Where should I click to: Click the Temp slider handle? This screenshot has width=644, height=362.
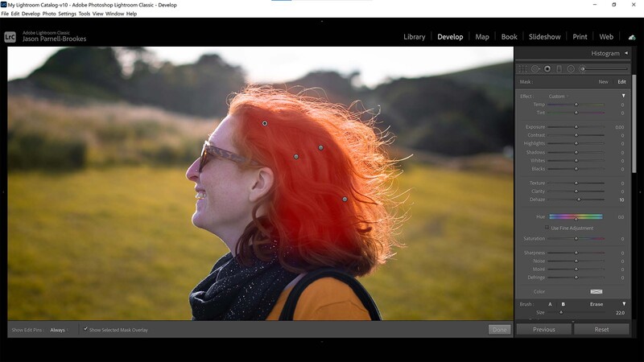pyautogui.click(x=576, y=105)
